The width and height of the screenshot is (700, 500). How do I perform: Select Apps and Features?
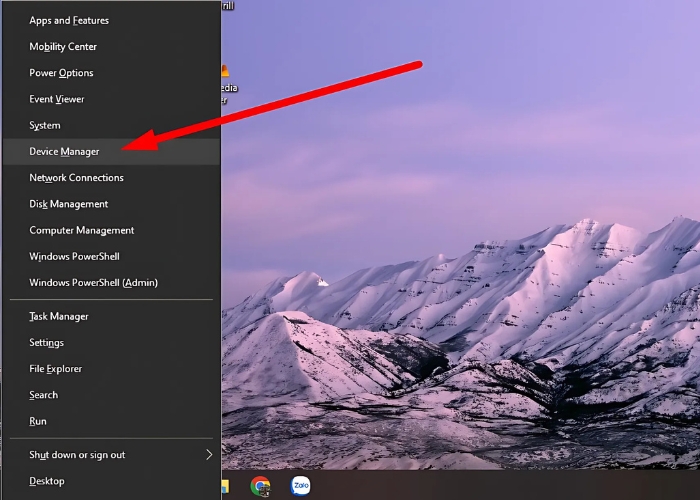coord(69,21)
